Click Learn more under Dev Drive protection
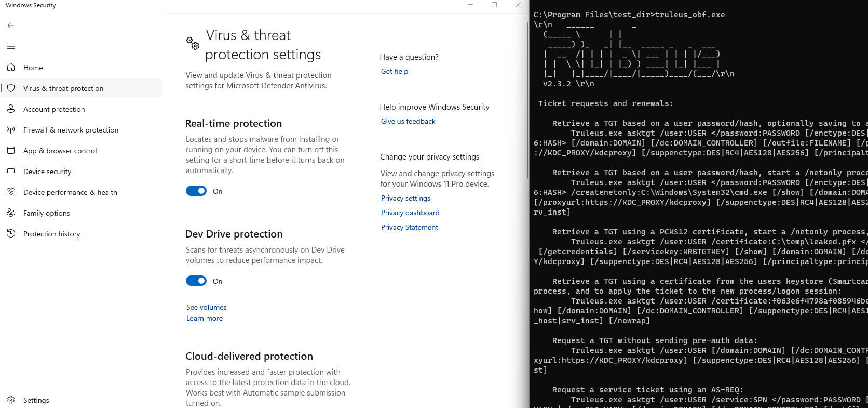Viewport: 868px width, 408px height. click(205, 318)
